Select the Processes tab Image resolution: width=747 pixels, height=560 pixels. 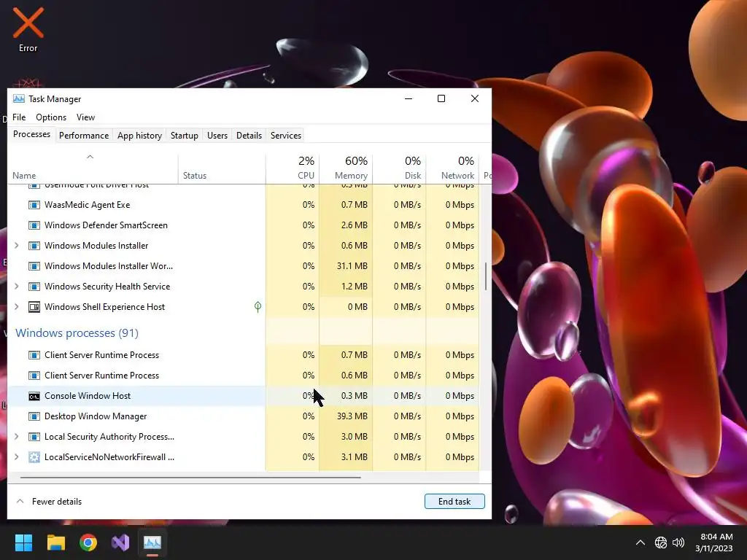pyautogui.click(x=31, y=134)
